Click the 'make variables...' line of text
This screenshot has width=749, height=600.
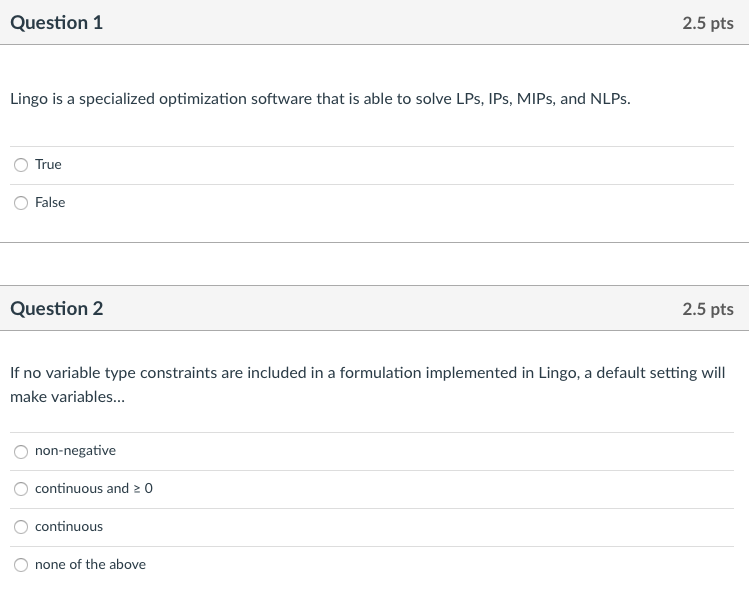coord(60,397)
